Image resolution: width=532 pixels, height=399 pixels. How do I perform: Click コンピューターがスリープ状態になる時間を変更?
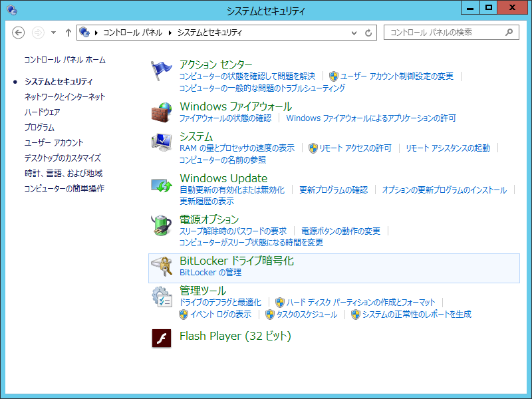point(251,243)
